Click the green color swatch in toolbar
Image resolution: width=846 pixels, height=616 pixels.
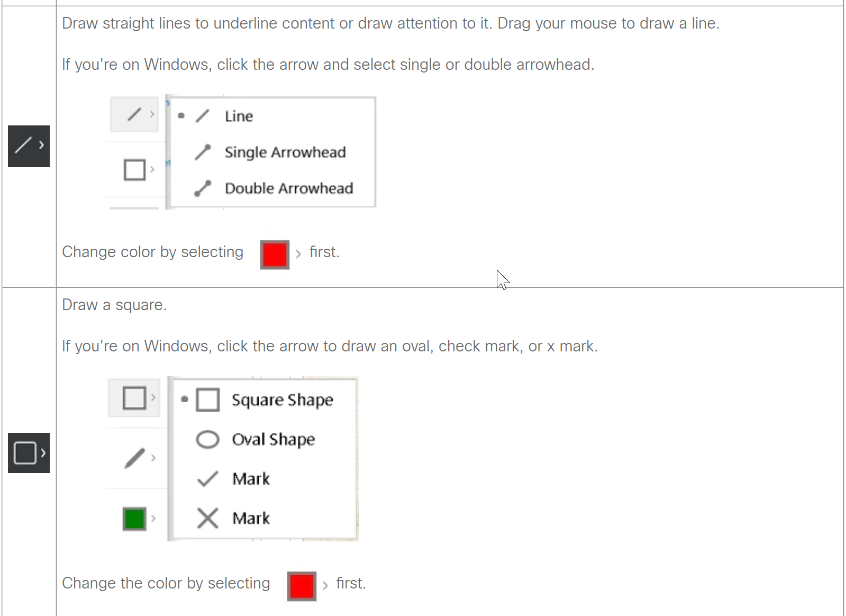(x=134, y=519)
